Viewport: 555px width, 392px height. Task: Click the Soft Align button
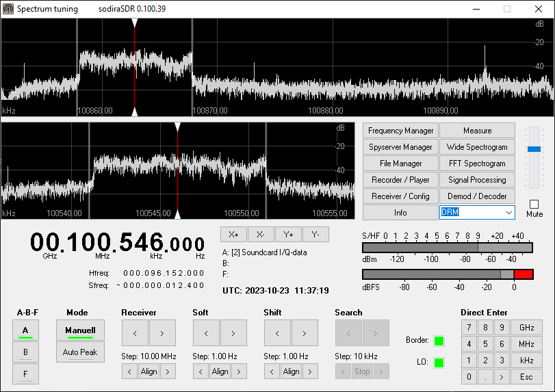[x=220, y=371]
